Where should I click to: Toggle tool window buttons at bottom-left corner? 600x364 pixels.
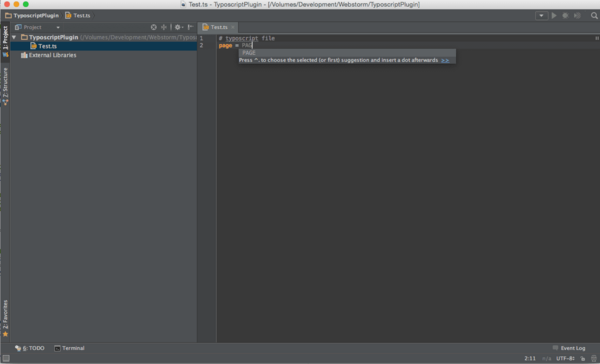(6, 359)
